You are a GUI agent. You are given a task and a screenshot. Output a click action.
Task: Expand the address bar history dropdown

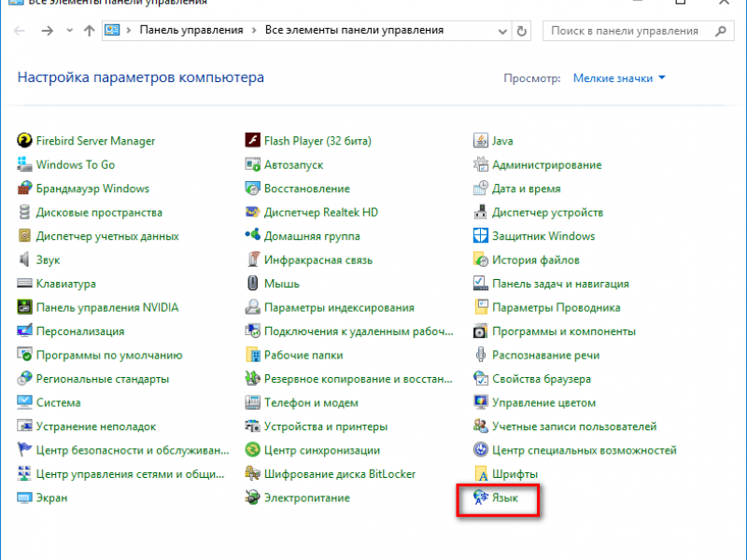502,31
